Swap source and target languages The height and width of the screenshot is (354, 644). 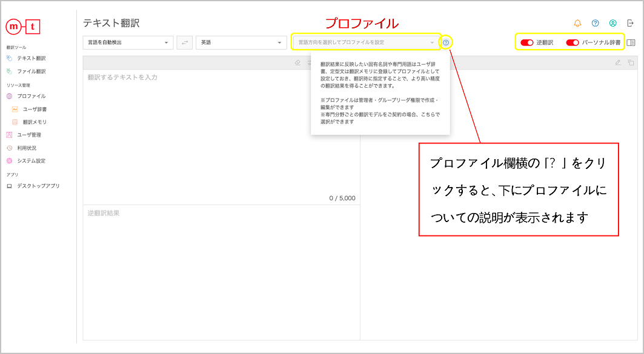pos(184,42)
